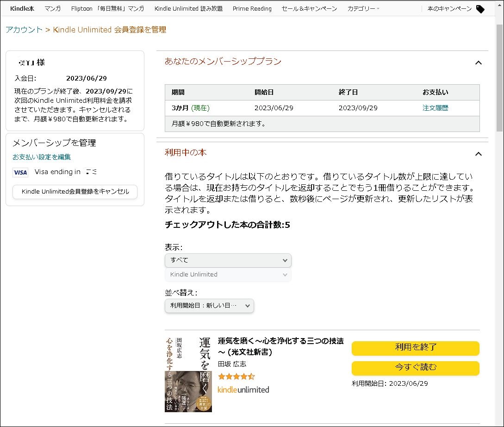Click the あなたのメンバーシッププラン heading

pyautogui.click(x=223, y=62)
